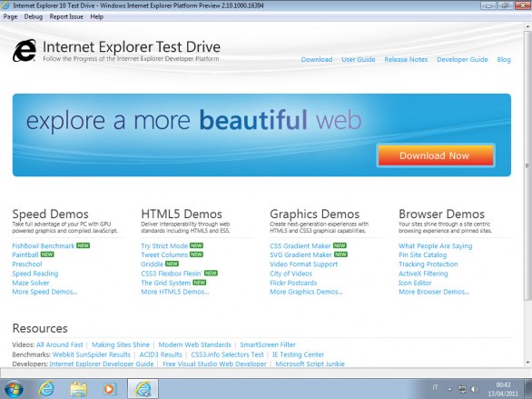The image size is (532, 399).
Task: Show hidden tray icons arrow
Action: pyautogui.click(x=450, y=389)
